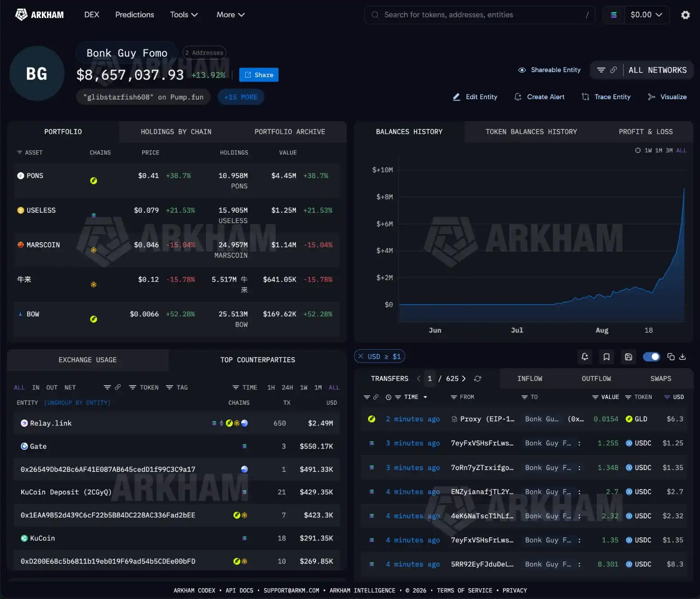Open API DOCS in the footer
700x599 pixels.
(x=239, y=590)
